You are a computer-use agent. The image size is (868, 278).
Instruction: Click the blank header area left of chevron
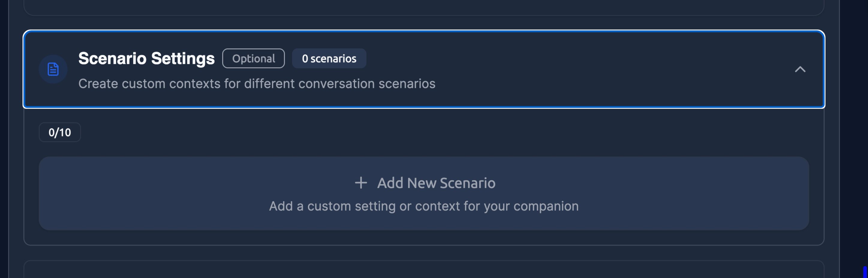[607, 69]
